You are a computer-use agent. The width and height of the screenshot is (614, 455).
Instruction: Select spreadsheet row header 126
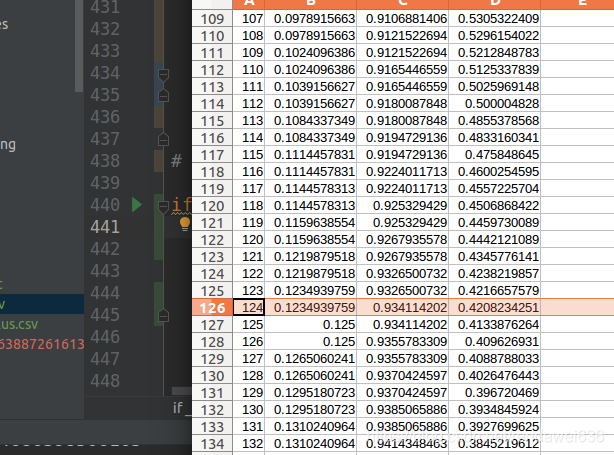(212, 307)
